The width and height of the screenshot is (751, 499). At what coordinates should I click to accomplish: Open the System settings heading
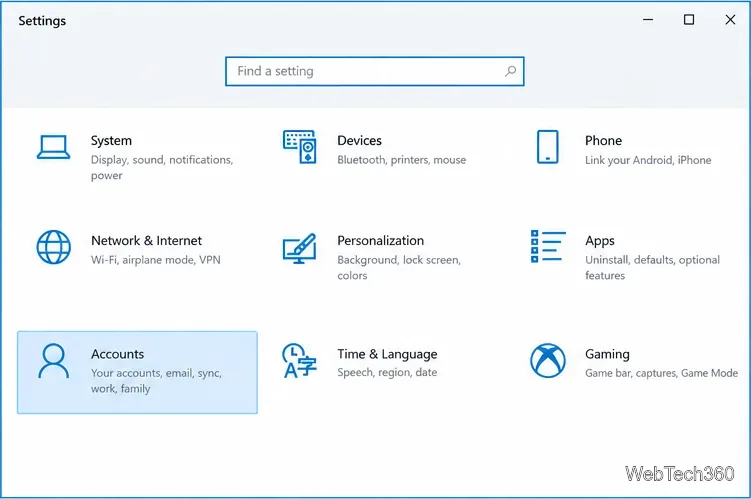pos(111,141)
